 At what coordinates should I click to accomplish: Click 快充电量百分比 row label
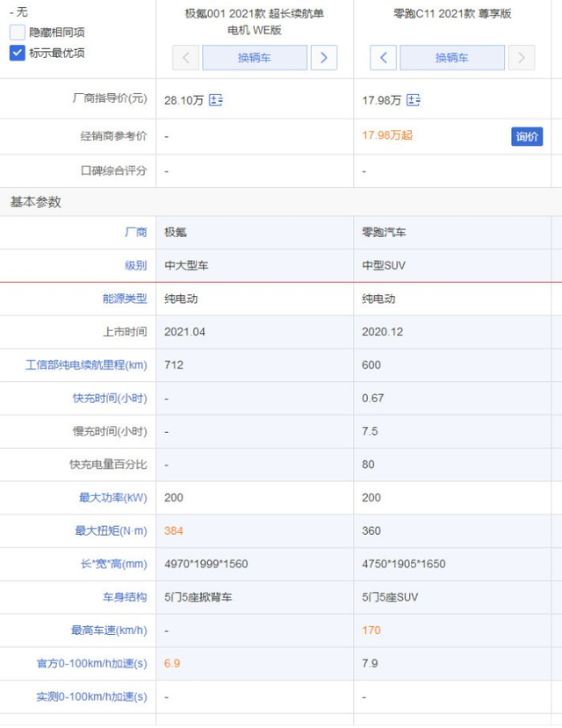(108, 465)
